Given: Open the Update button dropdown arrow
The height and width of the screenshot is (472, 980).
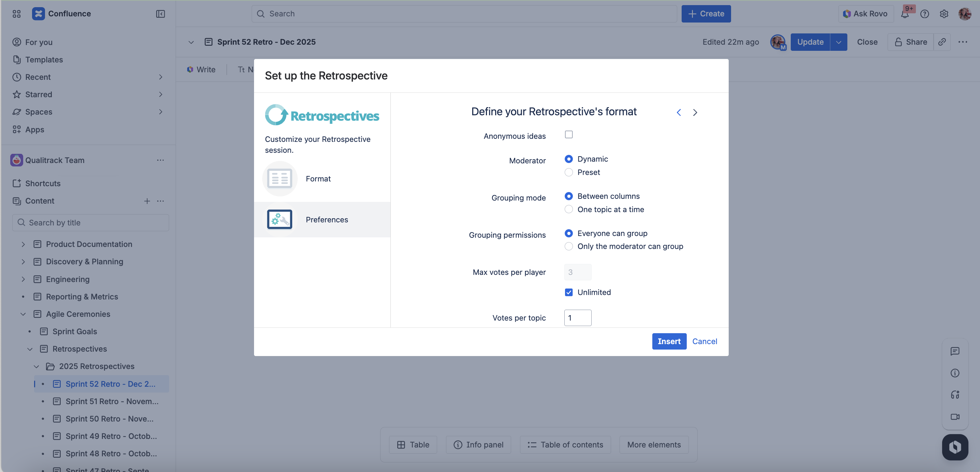Looking at the screenshot, I should point(838,42).
